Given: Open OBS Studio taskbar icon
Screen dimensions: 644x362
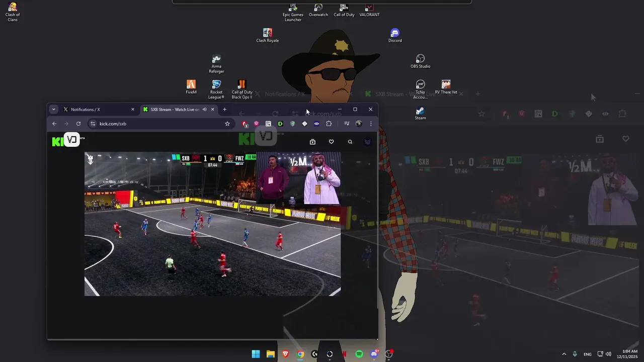Looking at the screenshot, I should [x=389, y=354].
